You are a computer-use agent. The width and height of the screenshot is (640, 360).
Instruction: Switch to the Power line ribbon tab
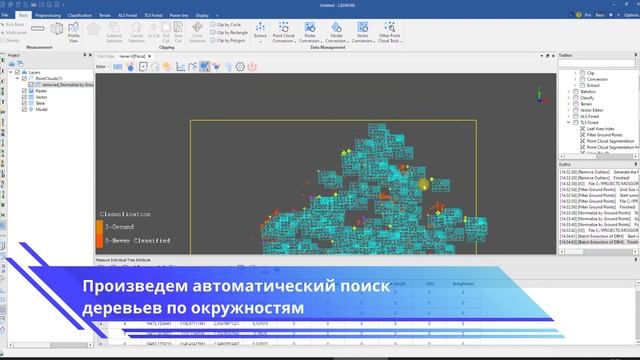click(179, 15)
